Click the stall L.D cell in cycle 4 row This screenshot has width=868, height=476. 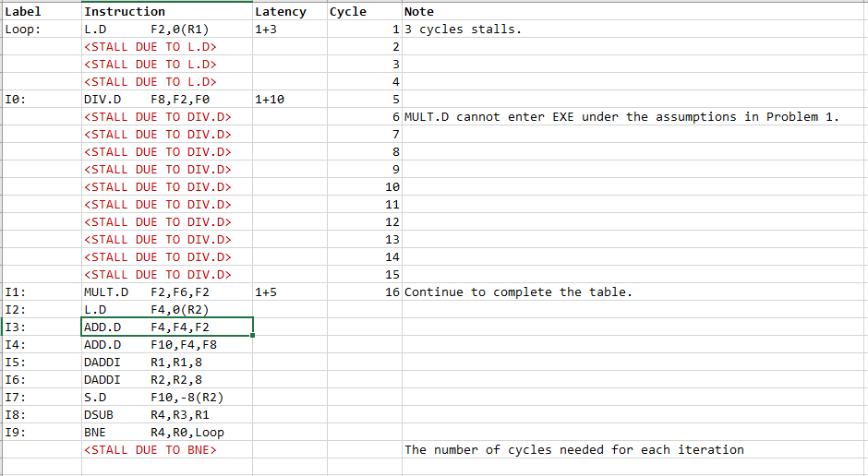pyautogui.click(x=167, y=82)
